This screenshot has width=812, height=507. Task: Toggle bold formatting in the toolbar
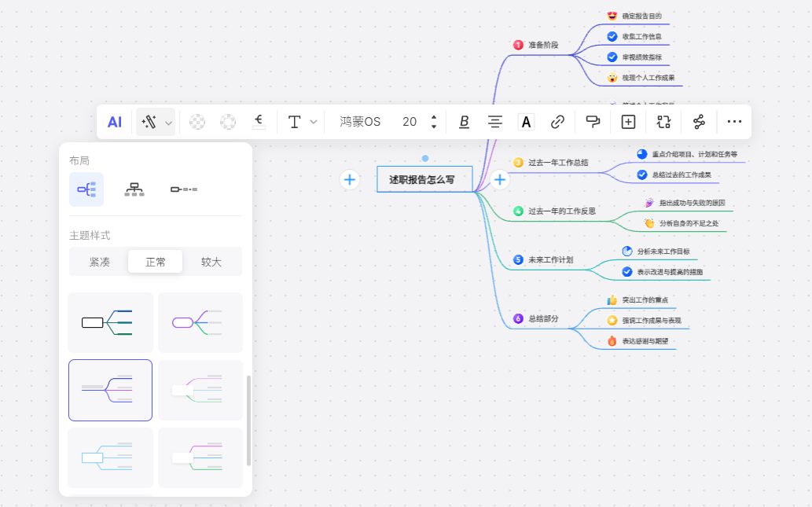click(464, 121)
